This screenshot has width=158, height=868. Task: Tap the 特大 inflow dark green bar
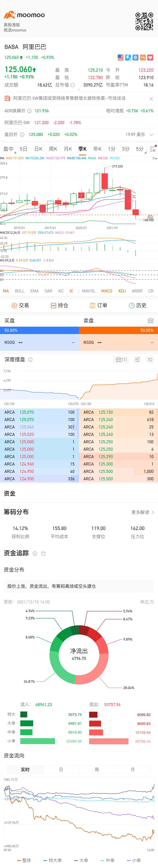tap(24, 714)
